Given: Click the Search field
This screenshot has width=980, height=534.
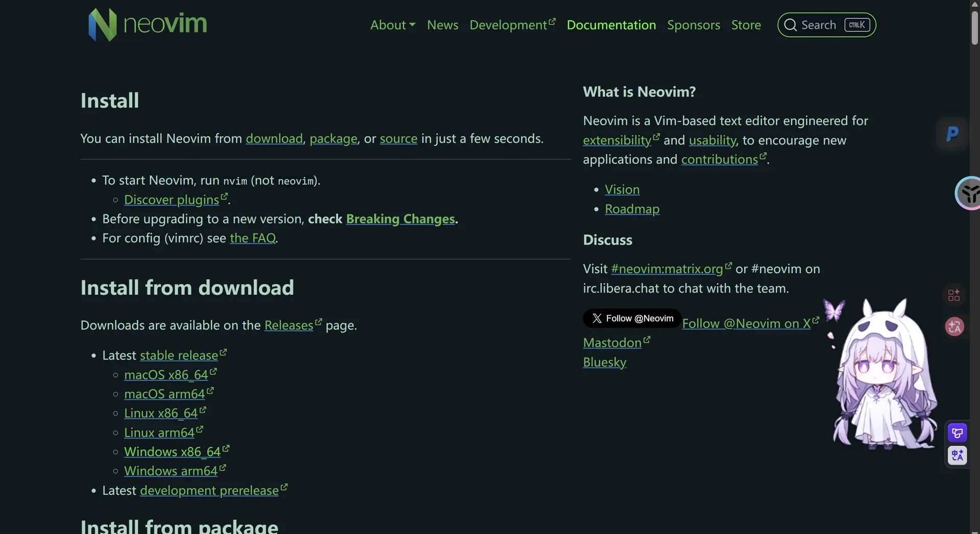Looking at the screenshot, I should pyautogui.click(x=826, y=25).
